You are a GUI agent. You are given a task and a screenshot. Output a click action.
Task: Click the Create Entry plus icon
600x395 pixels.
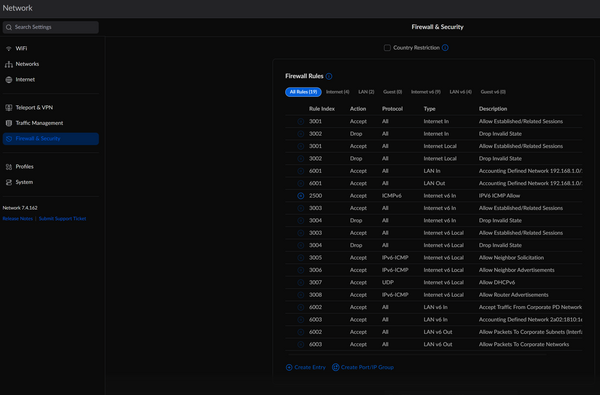(x=289, y=367)
